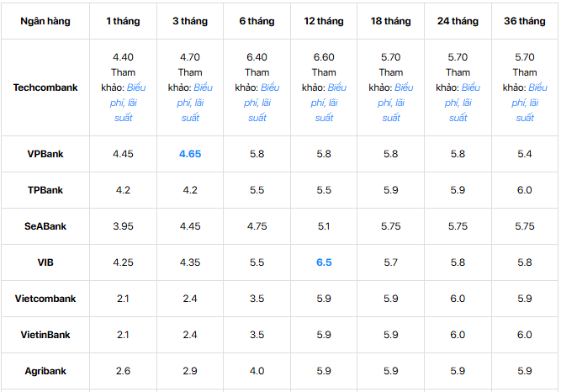Select VietinBank 1 tháng cell 2.1
The height and width of the screenshot is (392, 561).
(123, 335)
